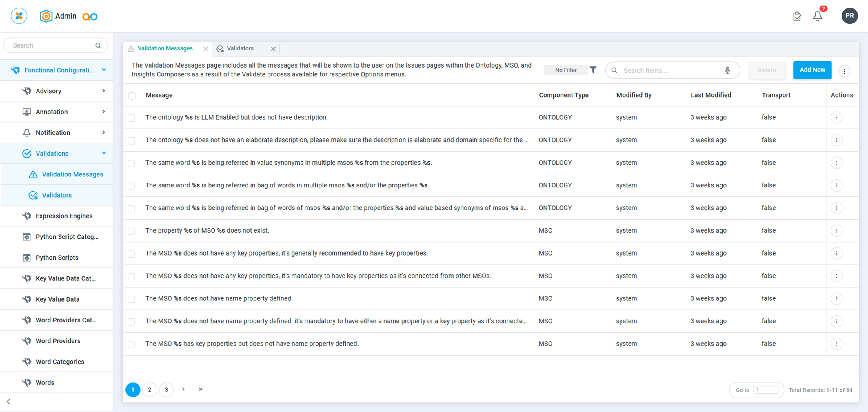This screenshot has width=868, height=412.
Task: Click the app launcher icon top-left
Action: 19,16
